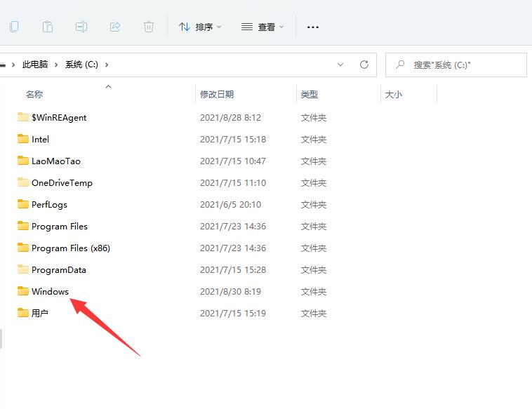The image size is (532, 409).
Task: Click date 2021/6/5 20:10 of PerfLogs
Action: pos(230,205)
